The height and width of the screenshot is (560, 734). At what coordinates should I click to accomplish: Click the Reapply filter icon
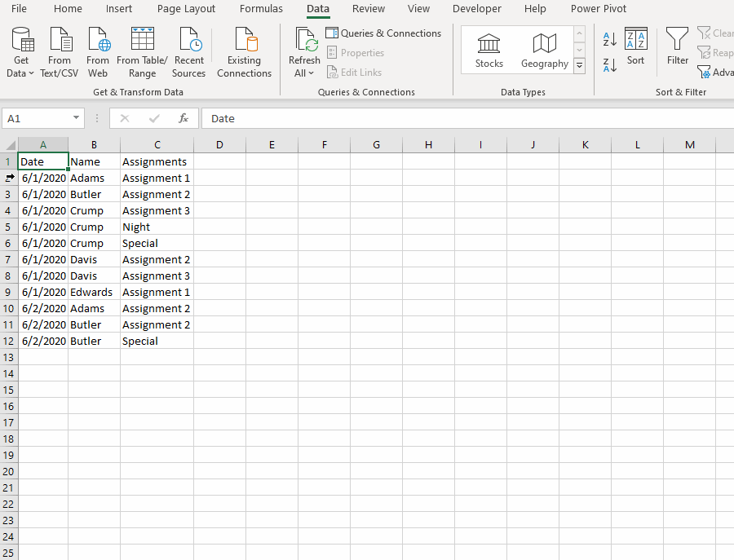pyautogui.click(x=704, y=52)
